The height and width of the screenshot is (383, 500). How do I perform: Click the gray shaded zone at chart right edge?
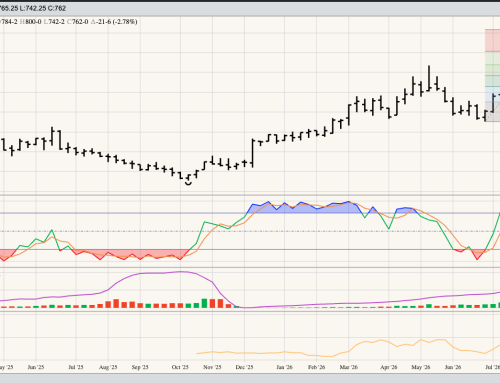click(x=492, y=112)
